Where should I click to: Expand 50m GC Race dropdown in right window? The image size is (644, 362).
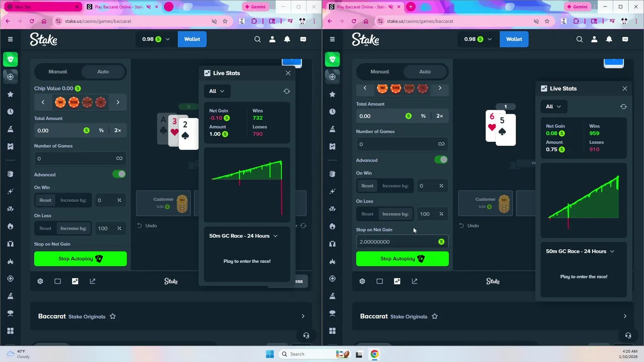pos(580,251)
